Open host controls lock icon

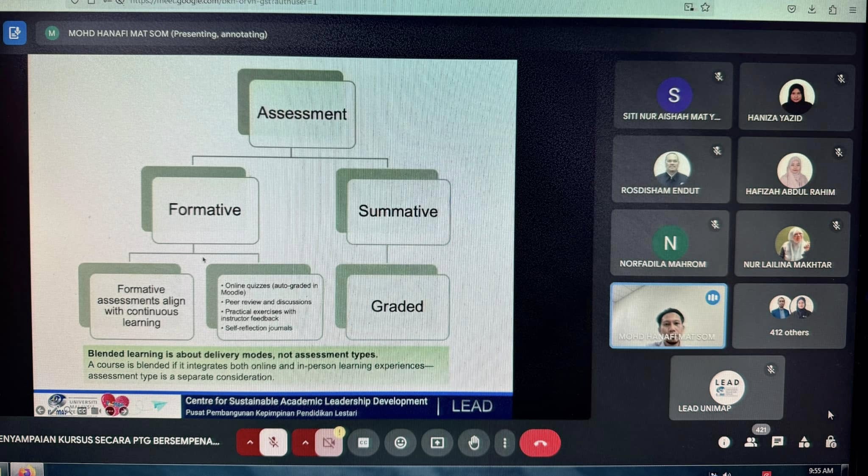coord(831,442)
